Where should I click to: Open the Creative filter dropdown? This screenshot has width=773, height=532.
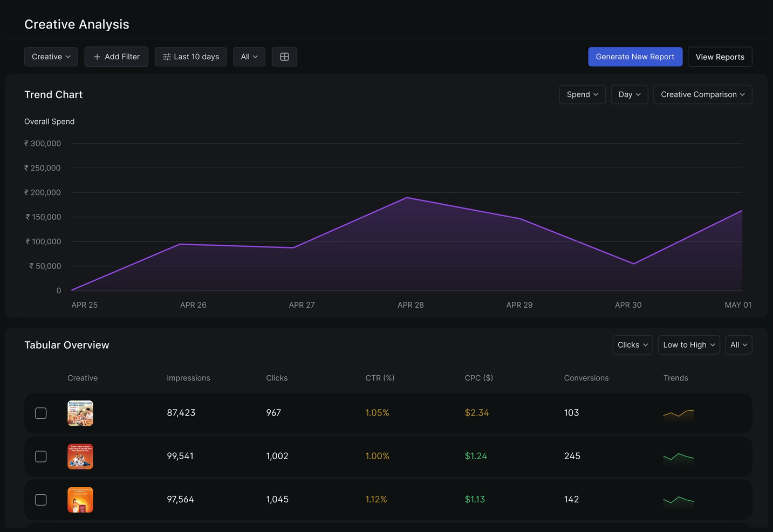coord(51,57)
